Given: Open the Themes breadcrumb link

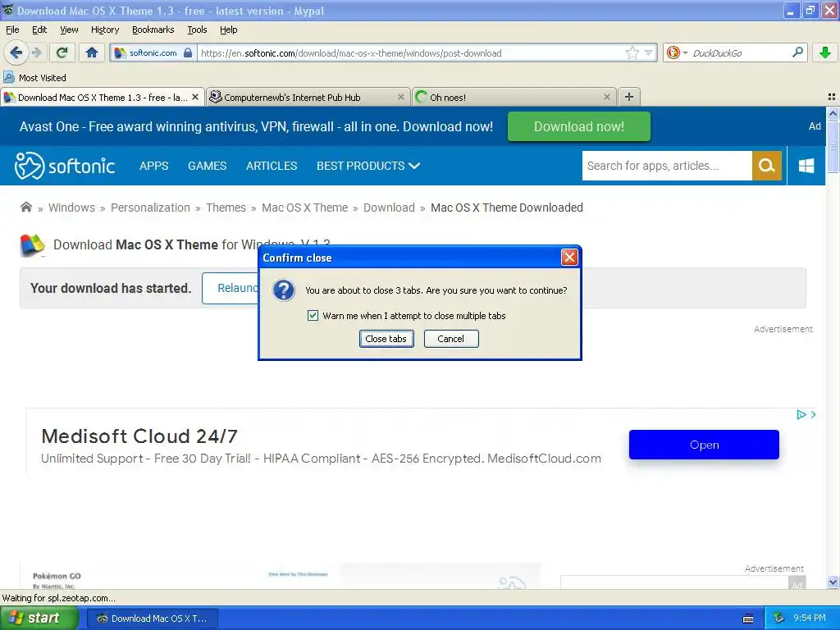Looking at the screenshot, I should point(226,208).
